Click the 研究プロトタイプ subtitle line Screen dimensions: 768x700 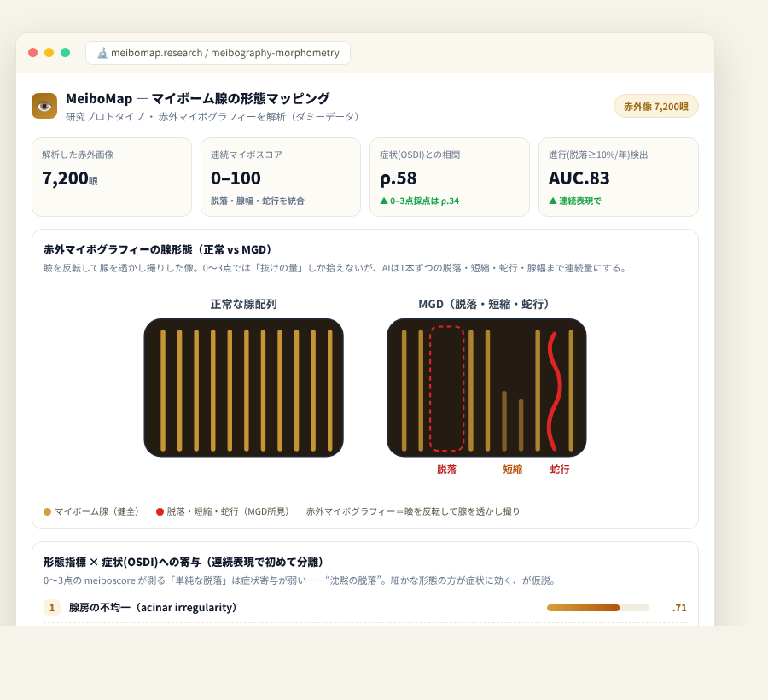212,117
